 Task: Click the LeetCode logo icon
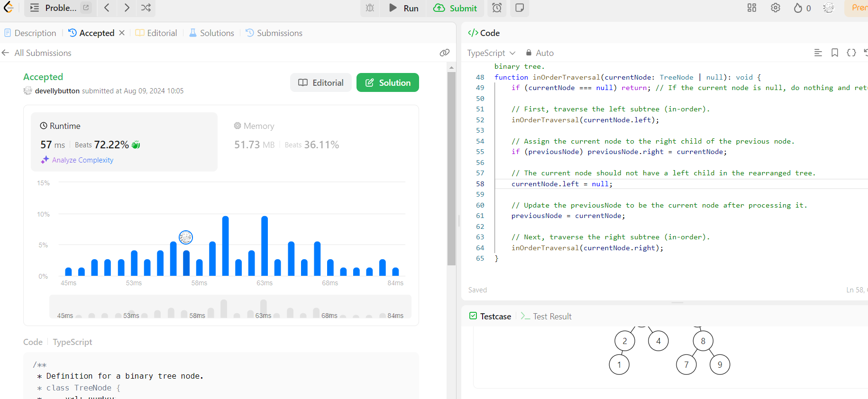click(x=9, y=8)
